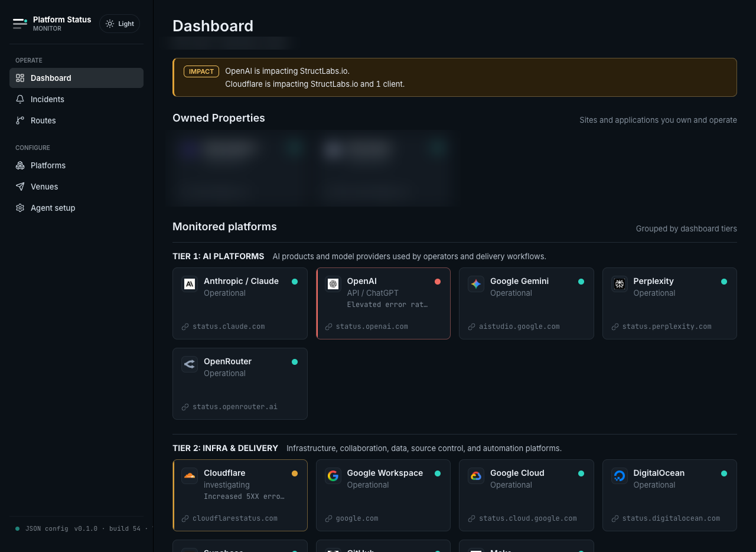The width and height of the screenshot is (756, 552).
Task: Click the red status dot on OpenAI card
Action: (x=438, y=282)
